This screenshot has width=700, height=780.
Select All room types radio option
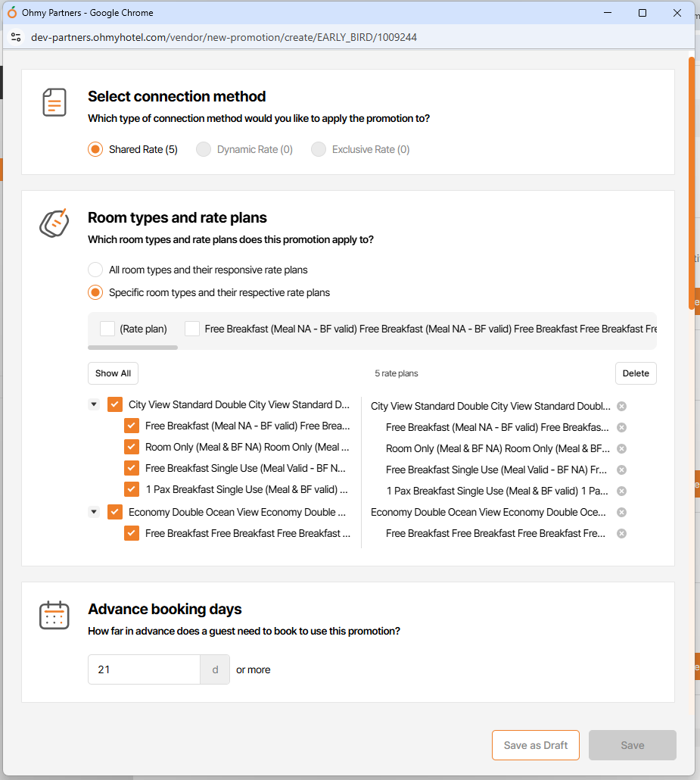[95, 270]
